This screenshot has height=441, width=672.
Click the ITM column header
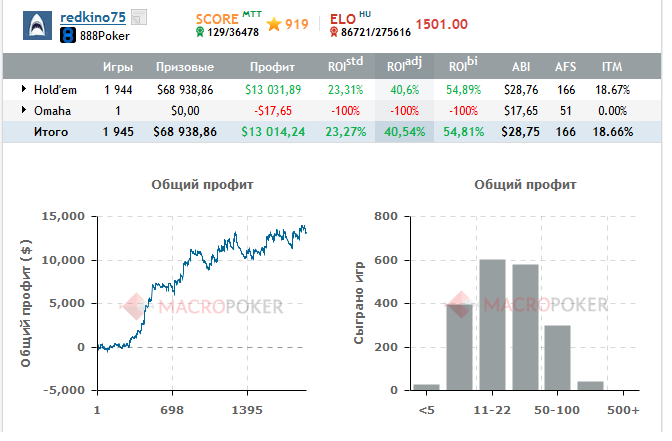coord(612,67)
